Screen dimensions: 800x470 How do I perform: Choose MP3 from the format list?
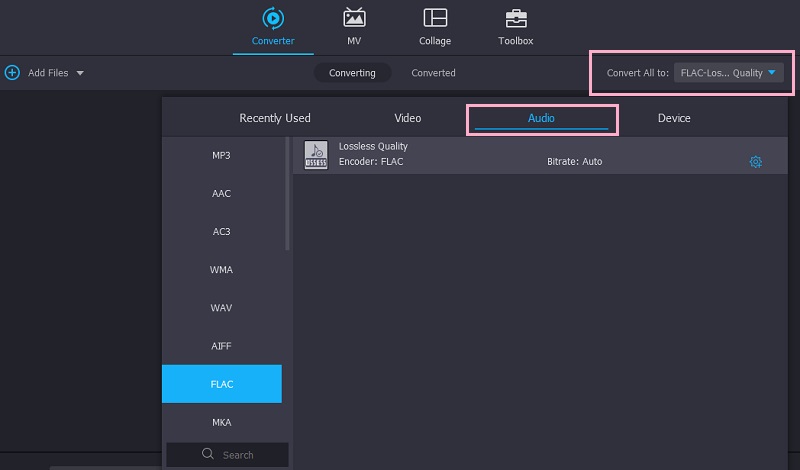click(221, 155)
